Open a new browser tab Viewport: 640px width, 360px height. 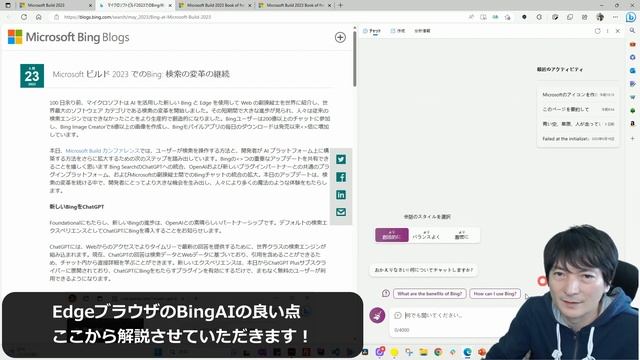coord(340,5)
